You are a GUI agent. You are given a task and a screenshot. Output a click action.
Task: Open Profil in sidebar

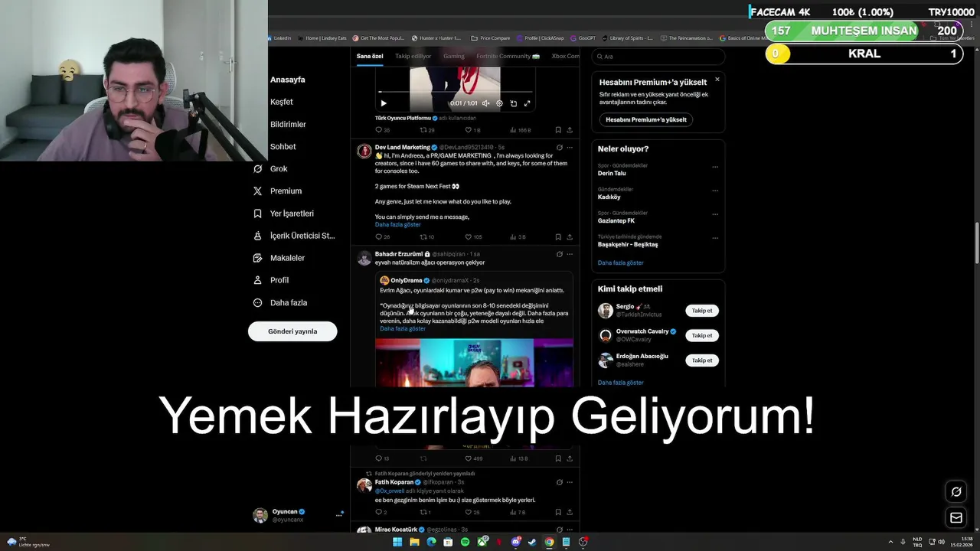pos(270,280)
